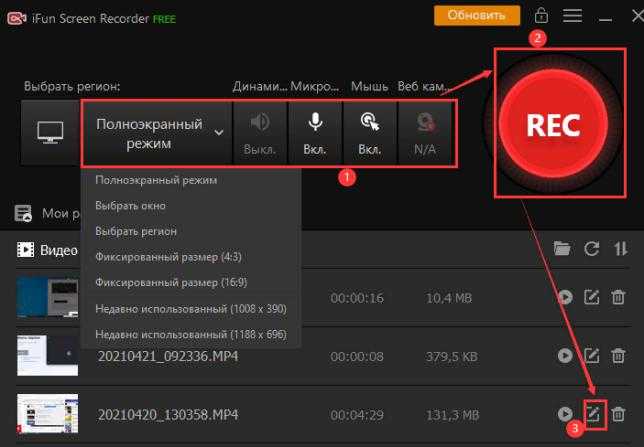Select Полноэкранный режим from the list
This screenshot has height=447, width=644.
tap(156, 180)
